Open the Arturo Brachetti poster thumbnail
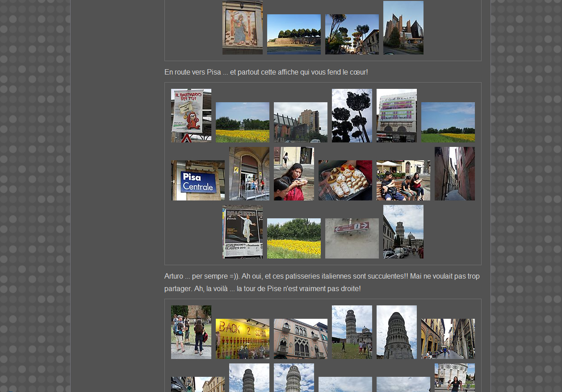Image resolution: width=562 pixels, height=392 pixels. click(242, 232)
